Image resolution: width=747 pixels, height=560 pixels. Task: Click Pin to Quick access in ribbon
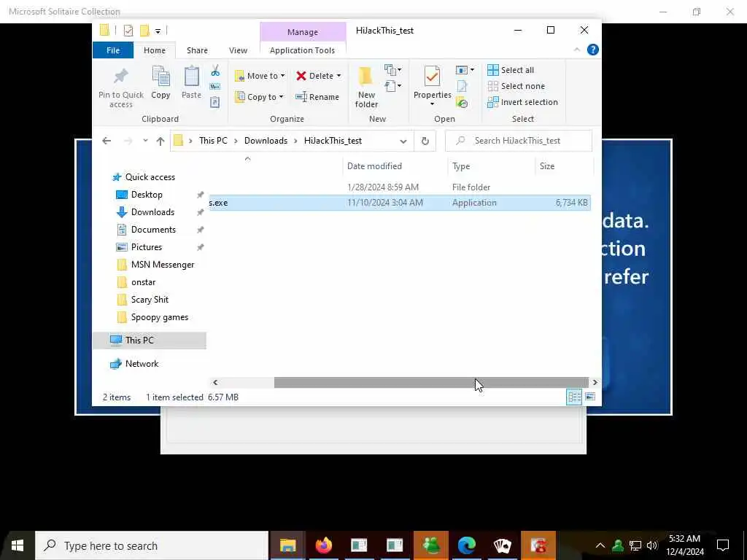click(x=120, y=88)
